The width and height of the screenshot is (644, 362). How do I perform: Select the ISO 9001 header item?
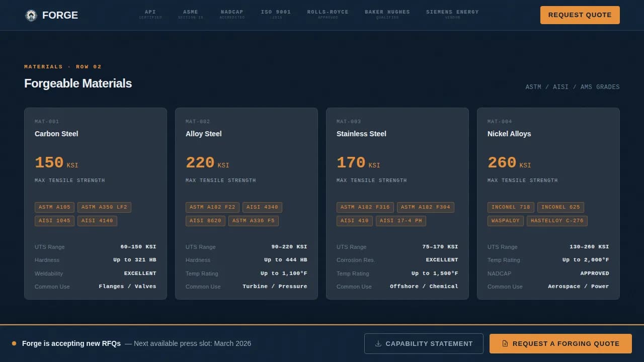(x=276, y=14)
